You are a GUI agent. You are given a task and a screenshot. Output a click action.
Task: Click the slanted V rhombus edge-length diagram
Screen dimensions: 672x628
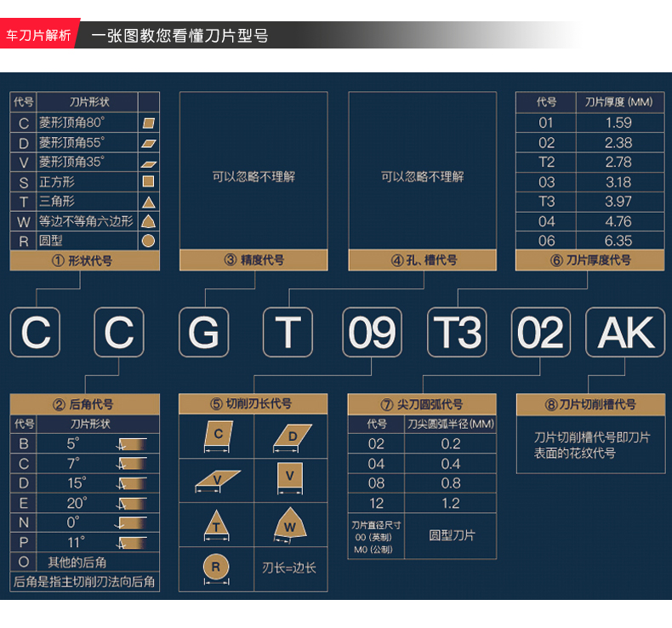pos(217,481)
